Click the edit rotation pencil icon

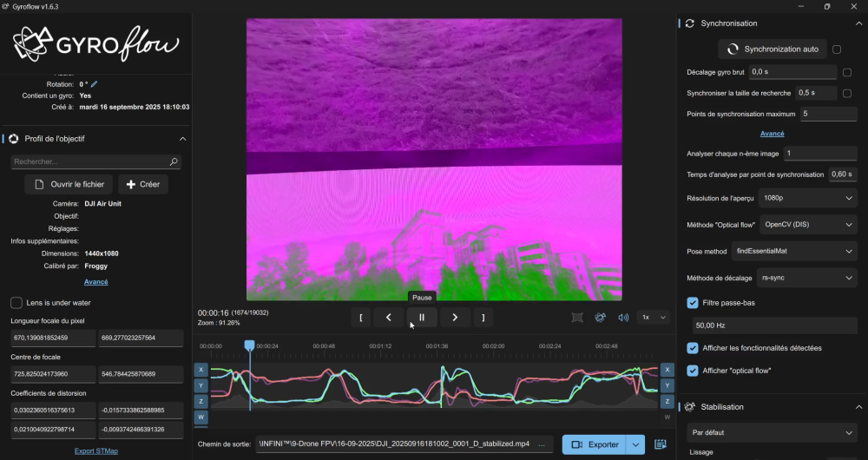(x=95, y=84)
